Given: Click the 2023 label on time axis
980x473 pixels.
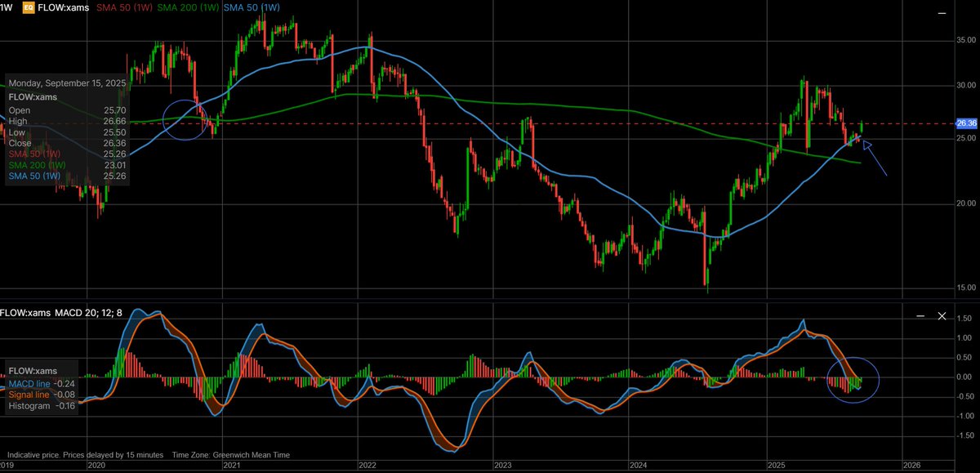Looking at the screenshot, I should click(502, 464).
